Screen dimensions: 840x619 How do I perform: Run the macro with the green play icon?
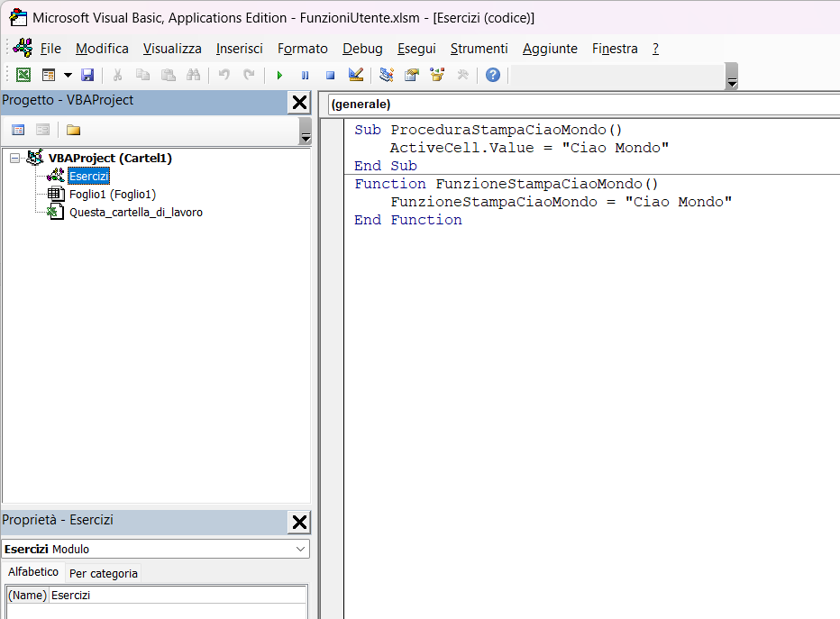[279, 76]
